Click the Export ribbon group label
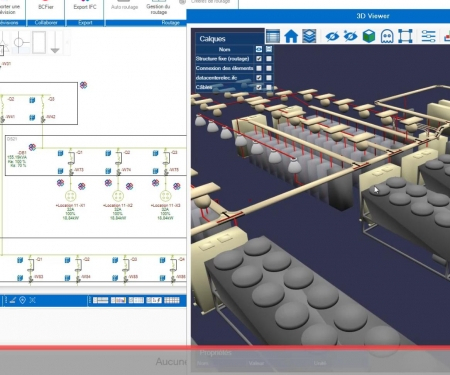Screen dimensions: 450x375 (x=85, y=23)
